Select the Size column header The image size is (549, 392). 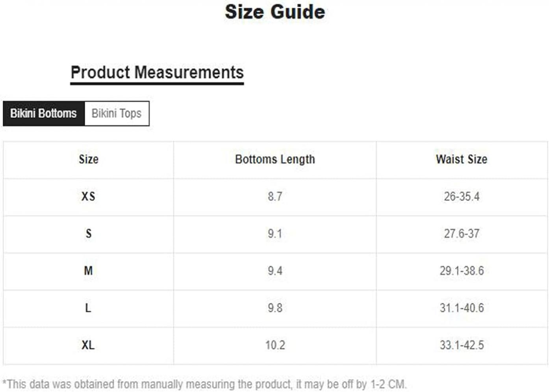pos(89,159)
